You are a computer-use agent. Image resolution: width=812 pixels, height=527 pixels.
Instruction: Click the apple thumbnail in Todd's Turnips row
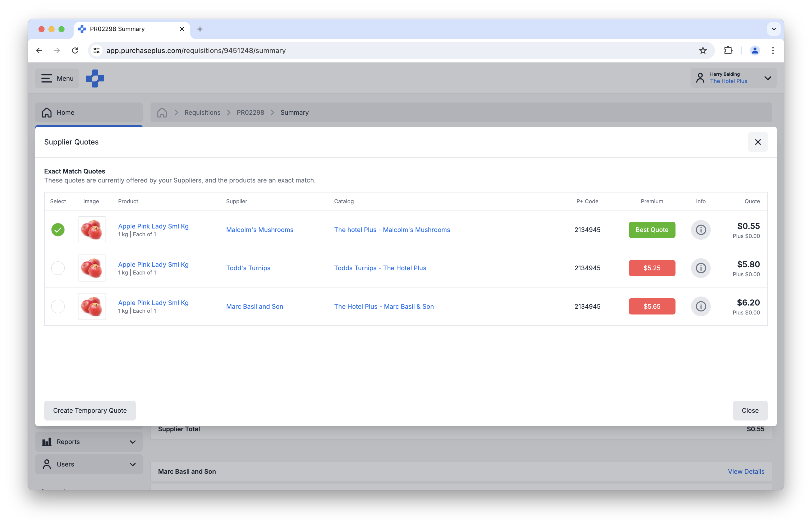coord(92,268)
